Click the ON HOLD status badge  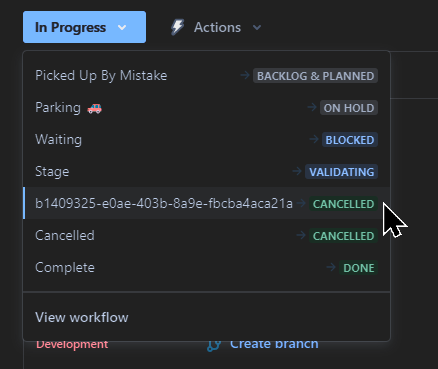tap(349, 108)
